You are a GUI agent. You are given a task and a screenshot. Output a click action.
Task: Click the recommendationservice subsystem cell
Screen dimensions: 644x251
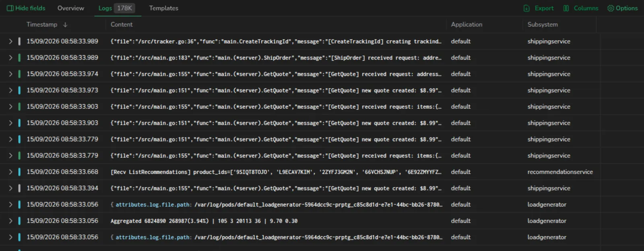[x=560, y=172]
